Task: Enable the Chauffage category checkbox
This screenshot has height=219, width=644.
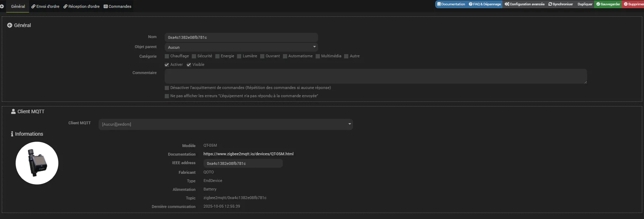Action: click(x=167, y=56)
